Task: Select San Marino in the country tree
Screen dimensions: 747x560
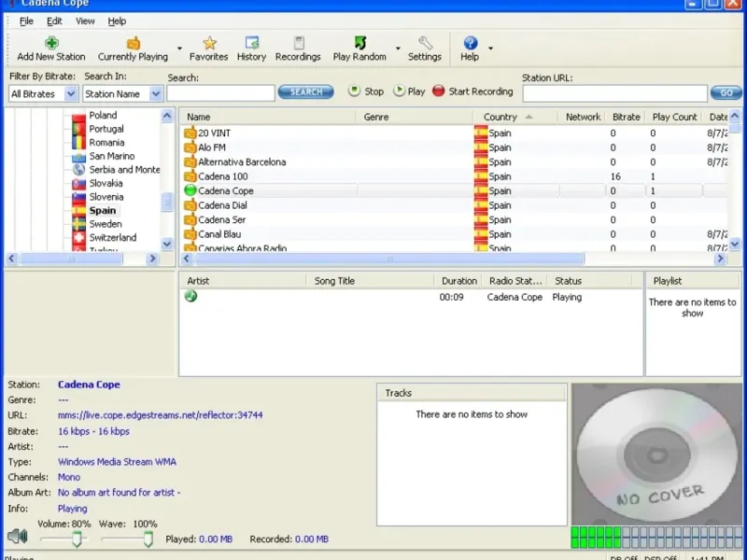Action: 112,156
